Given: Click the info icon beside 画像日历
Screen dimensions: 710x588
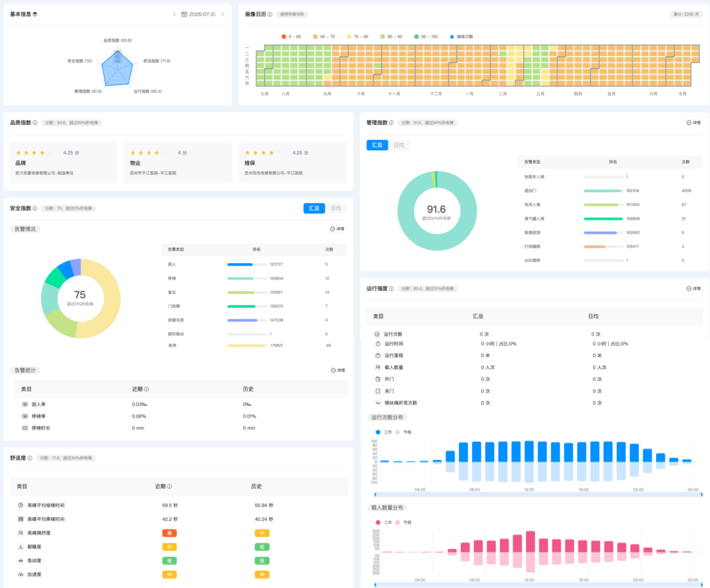Looking at the screenshot, I should tap(270, 14).
